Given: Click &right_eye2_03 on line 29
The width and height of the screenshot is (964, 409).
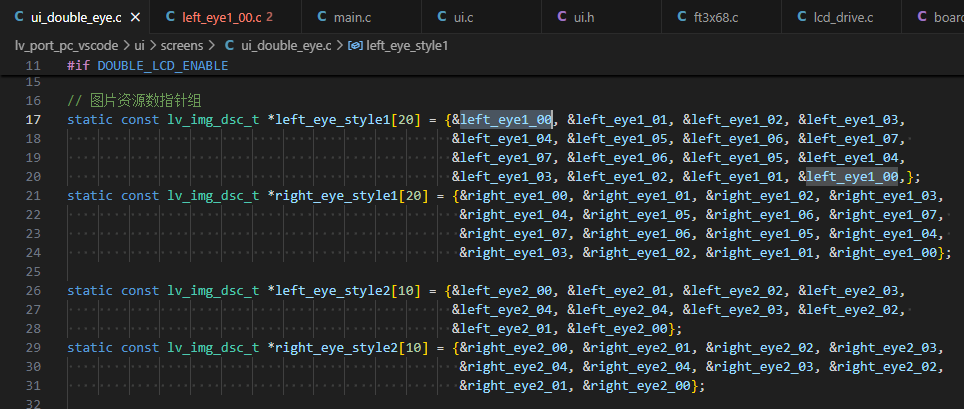Looking at the screenshot, I should coord(883,347).
